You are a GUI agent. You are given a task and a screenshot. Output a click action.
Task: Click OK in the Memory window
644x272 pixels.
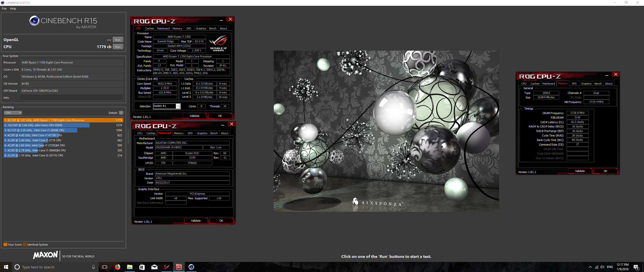[605, 171]
